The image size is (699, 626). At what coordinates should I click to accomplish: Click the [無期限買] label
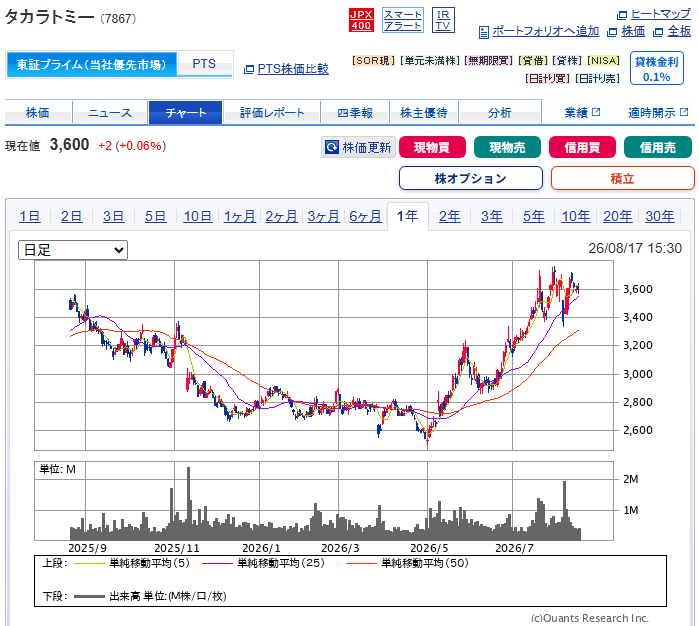[489, 61]
